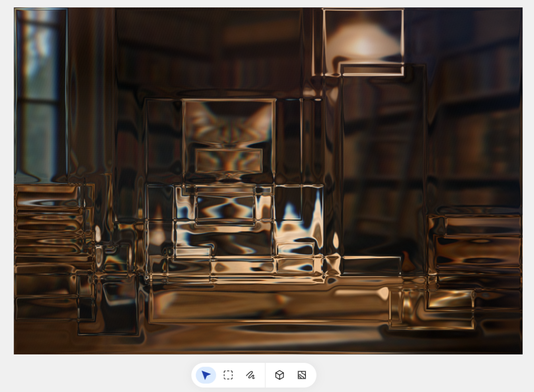The width and height of the screenshot is (534, 392).
Task: Click the image layer tool icon
Action: [302, 375]
